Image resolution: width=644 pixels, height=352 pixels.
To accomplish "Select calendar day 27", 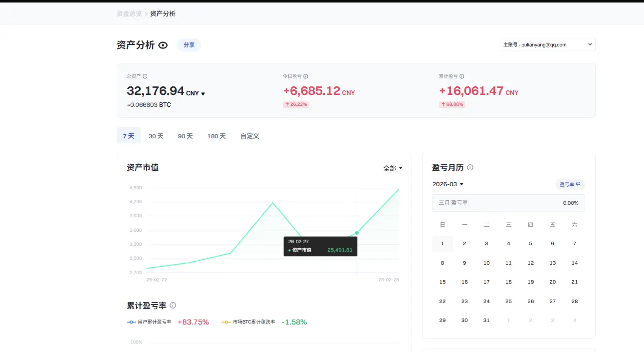I will pos(553,302).
